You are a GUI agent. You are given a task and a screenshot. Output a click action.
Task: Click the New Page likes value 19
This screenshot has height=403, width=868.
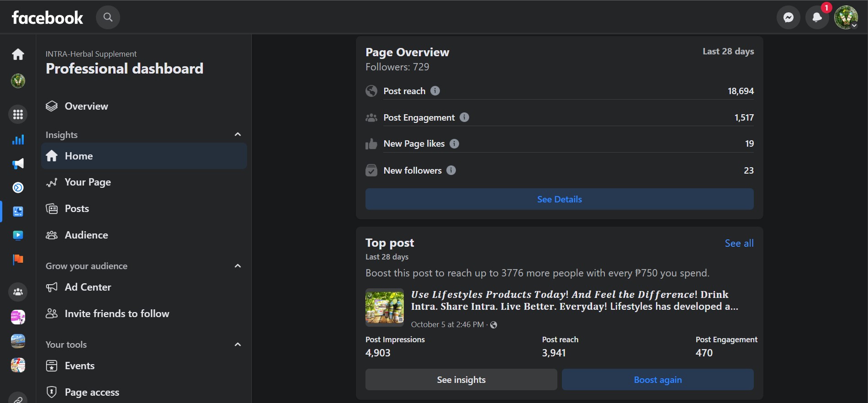[x=750, y=143]
